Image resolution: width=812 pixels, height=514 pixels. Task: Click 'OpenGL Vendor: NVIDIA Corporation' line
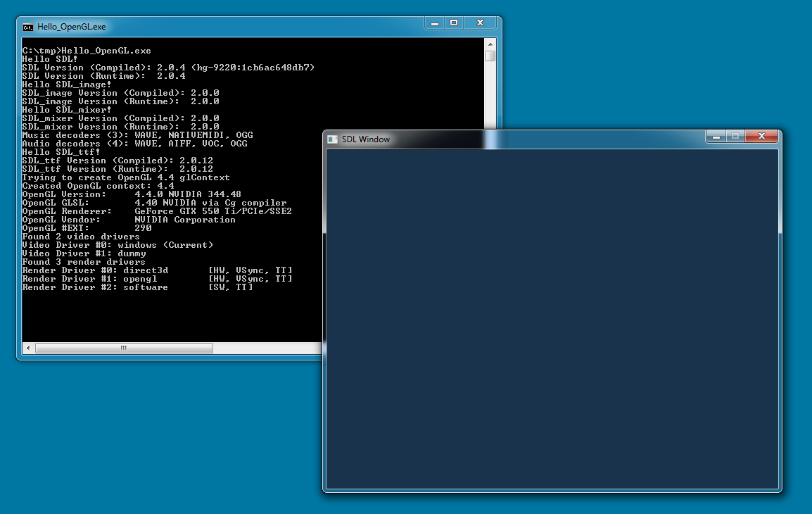(x=129, y=220)
